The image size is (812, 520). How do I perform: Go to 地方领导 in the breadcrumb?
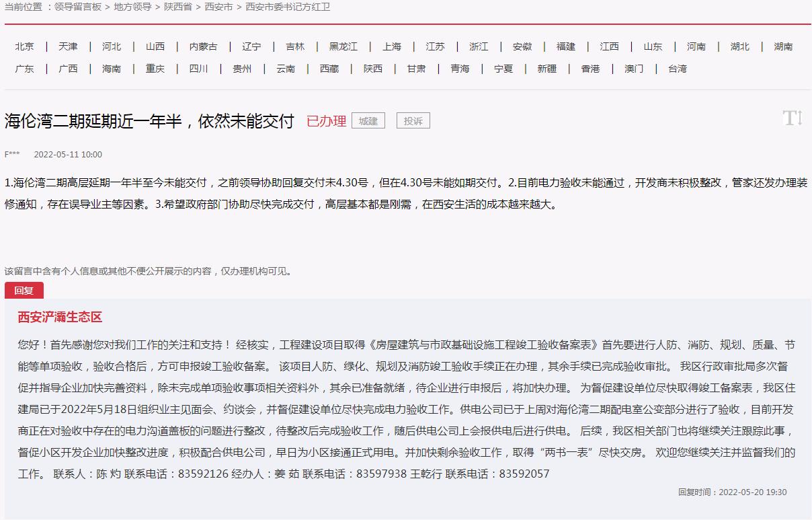pyautogui.click(x=132, y=7)
